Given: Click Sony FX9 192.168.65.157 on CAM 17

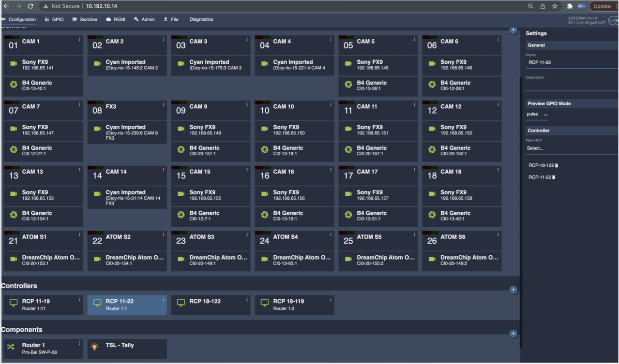Looking at the screenshot, I should 378,196.
